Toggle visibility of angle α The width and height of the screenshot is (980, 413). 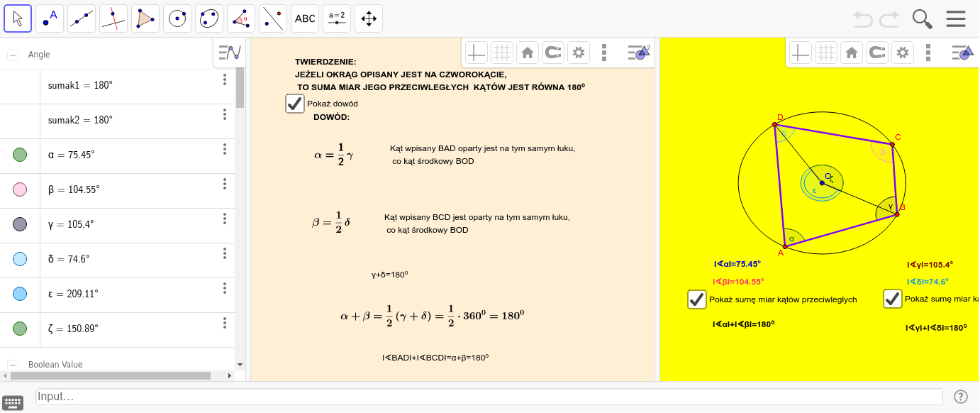20,155
